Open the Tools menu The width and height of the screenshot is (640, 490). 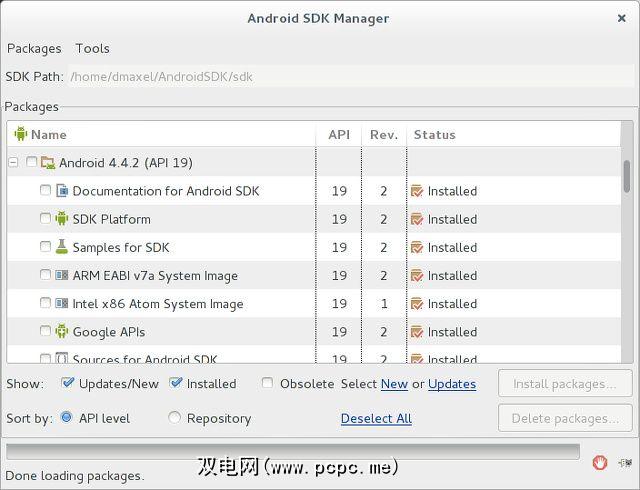click(x=93, y=48)
